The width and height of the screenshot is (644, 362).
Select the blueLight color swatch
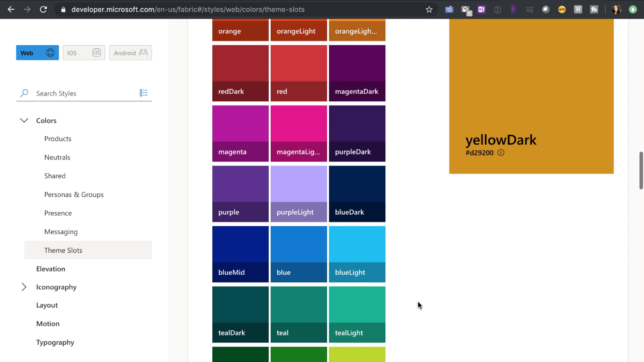[357, 254]
